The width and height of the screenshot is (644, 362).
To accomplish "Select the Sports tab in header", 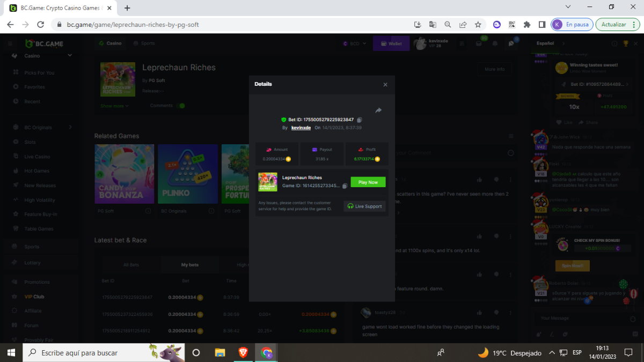I will tap(144, 43).
